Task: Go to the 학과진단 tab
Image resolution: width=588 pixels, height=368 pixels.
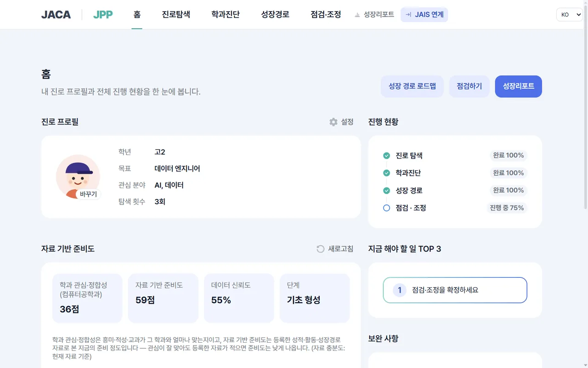Action: (226, 15)
